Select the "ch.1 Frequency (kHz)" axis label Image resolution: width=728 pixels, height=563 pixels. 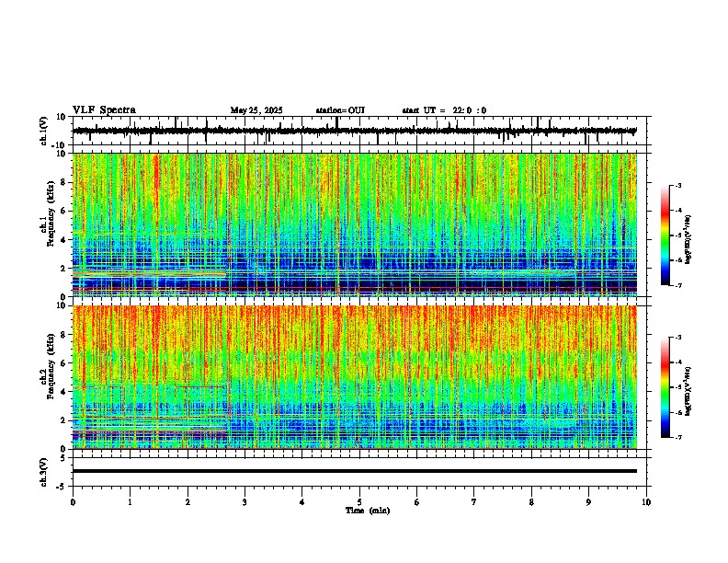coord(48,220)
